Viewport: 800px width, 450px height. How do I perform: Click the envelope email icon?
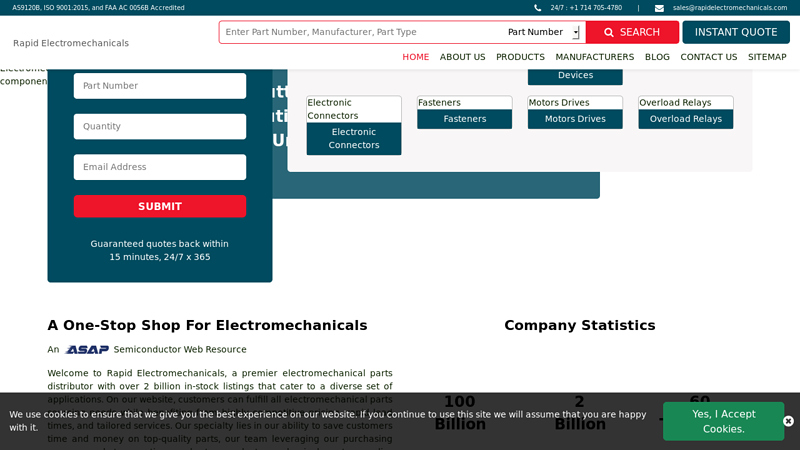tap(659, 8)
